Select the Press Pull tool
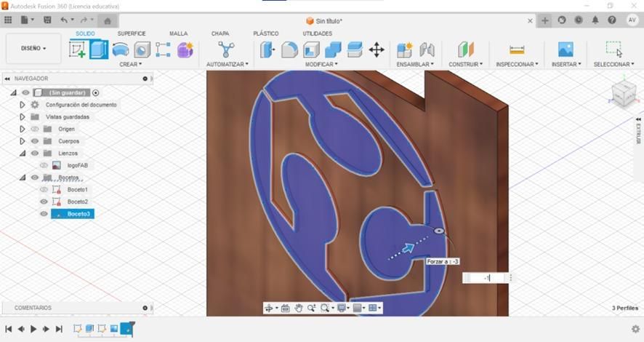The height and width of the screenshot is (342, 644). click(x=267, y=49)
